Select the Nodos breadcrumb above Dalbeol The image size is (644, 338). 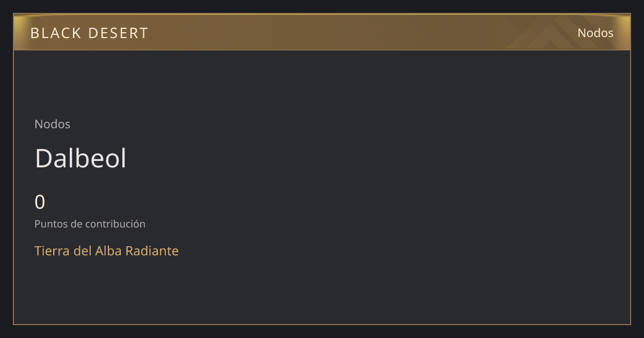click(x=52, y=124)
